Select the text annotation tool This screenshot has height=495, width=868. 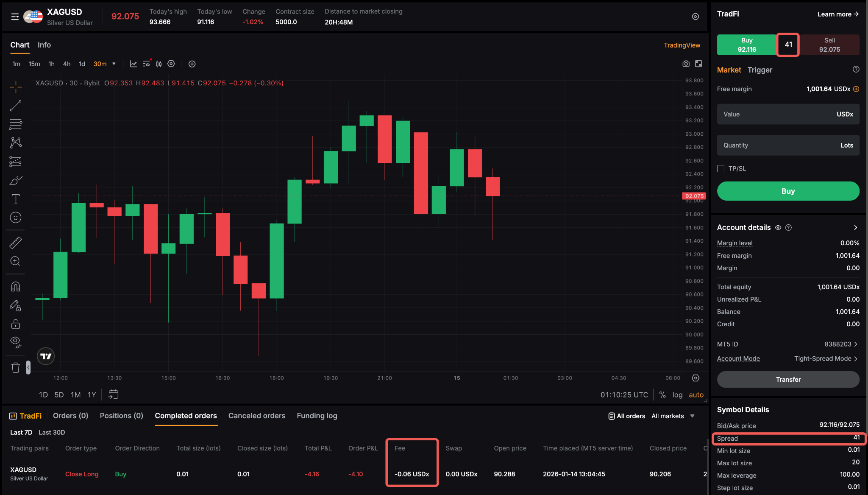click(16, 199)
